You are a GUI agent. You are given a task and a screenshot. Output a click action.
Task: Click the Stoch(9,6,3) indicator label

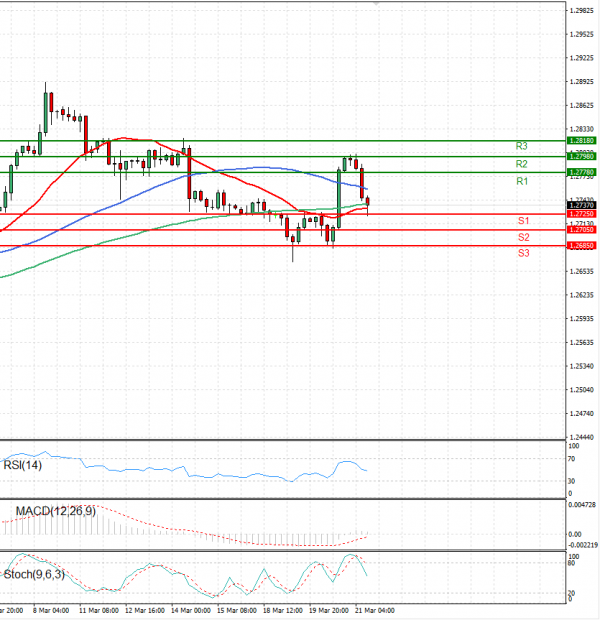pos(34,574)
